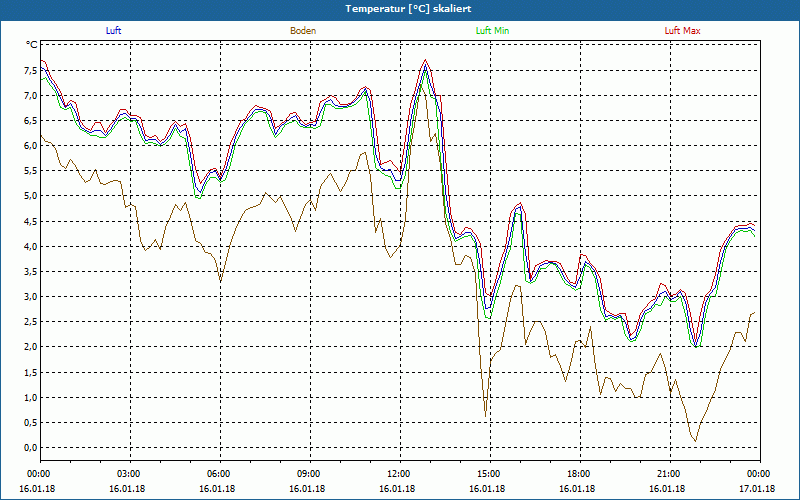The width and height of the screenshot is (800, 500).
Task: Click the '5,0' y-axis value
Action: click(31, 196)
